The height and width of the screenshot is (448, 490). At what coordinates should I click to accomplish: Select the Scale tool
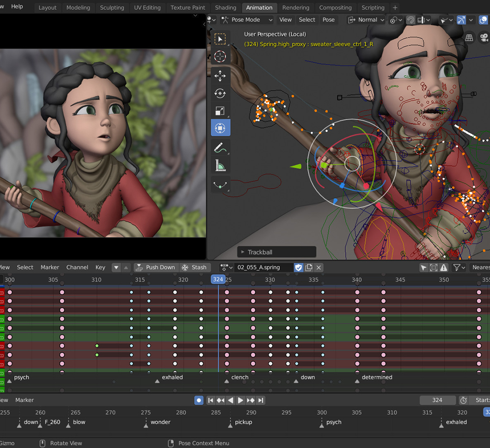coord(220,110)
